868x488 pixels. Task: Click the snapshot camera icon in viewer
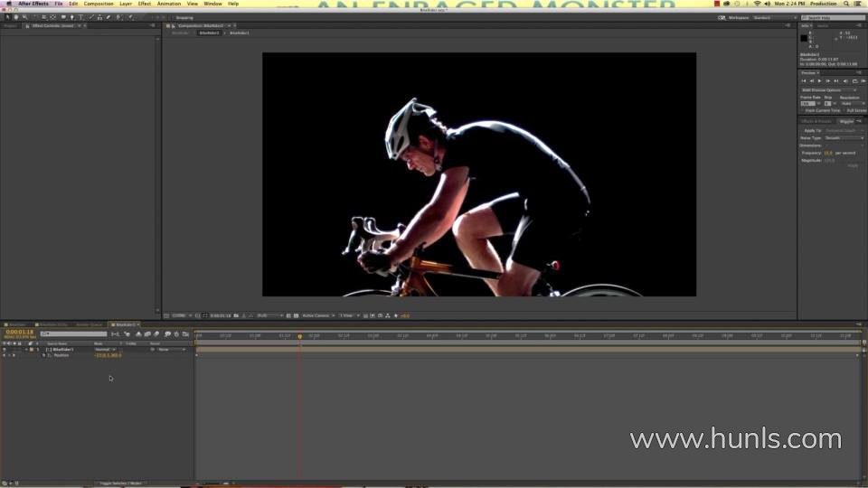(x=236, y=316)
